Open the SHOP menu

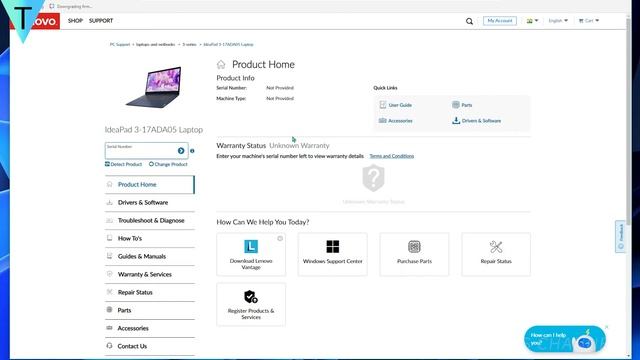pos(76,21)
